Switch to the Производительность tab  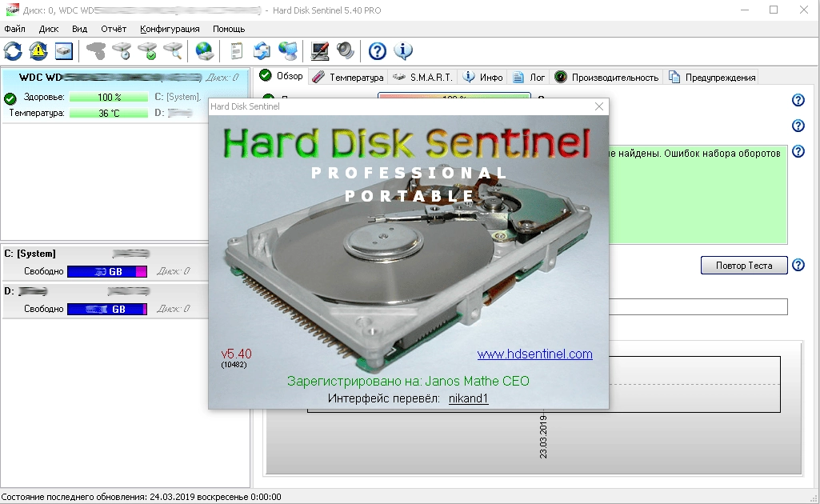point(606,78)
